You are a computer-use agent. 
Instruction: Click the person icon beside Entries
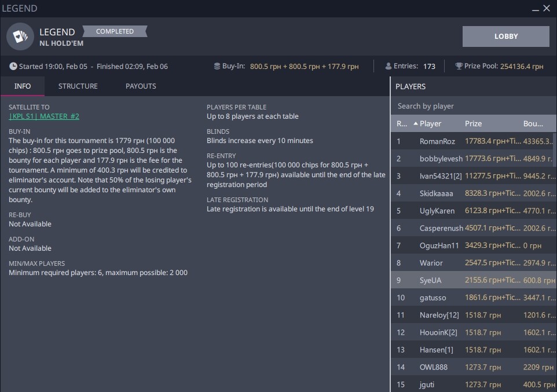click(389, 67)
